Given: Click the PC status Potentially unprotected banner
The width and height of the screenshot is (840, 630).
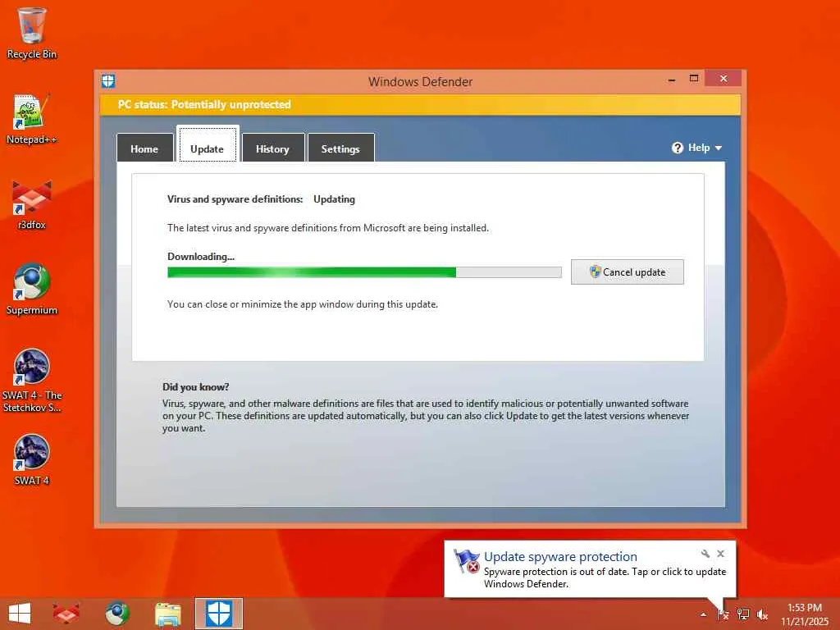Looking at the screenshot, I should [x=420, y=104].
